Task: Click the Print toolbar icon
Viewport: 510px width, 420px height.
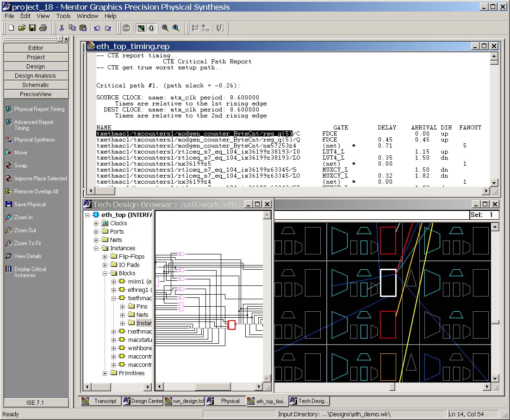Action: (x=43, y=28)
